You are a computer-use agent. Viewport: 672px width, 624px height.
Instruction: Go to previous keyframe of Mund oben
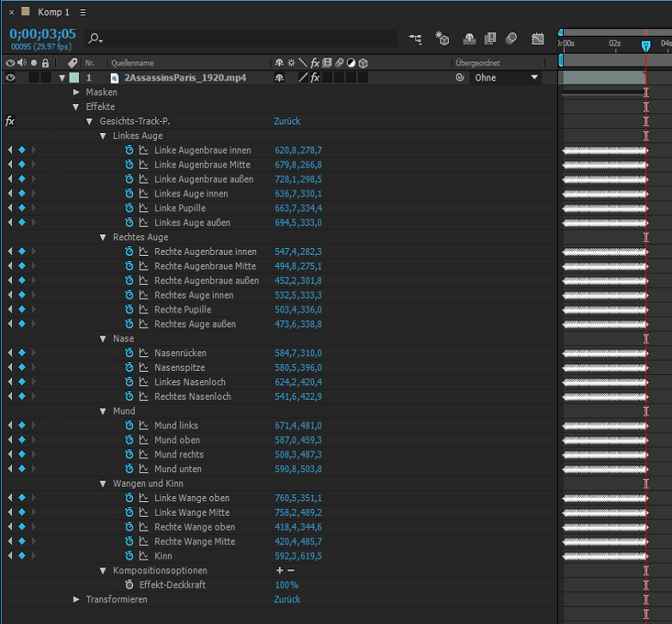[10, 440]
